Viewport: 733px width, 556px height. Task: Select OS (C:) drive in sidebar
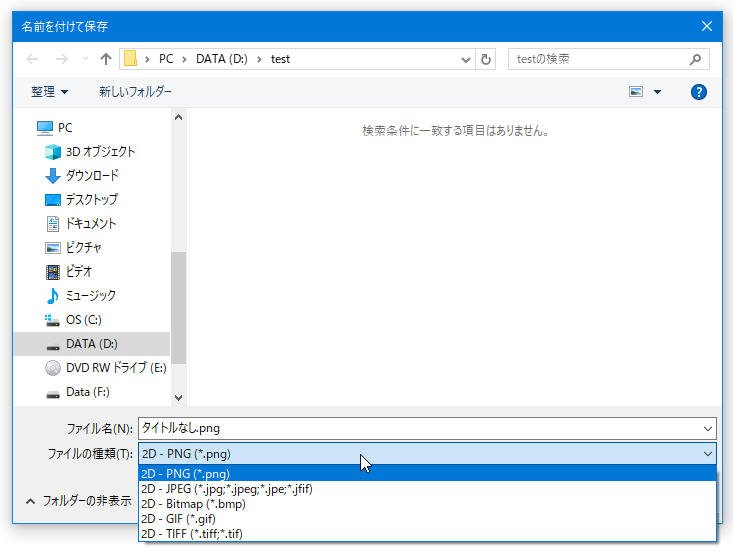[73, 320]
